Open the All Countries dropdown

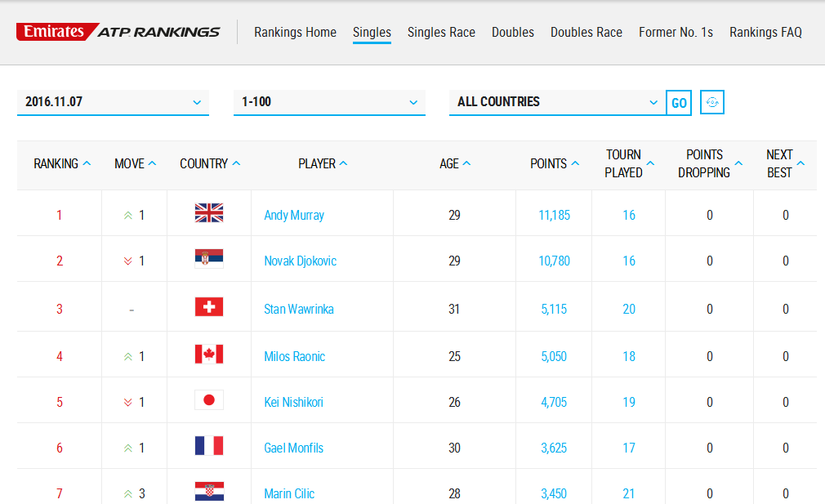click(x=557, y=102)
